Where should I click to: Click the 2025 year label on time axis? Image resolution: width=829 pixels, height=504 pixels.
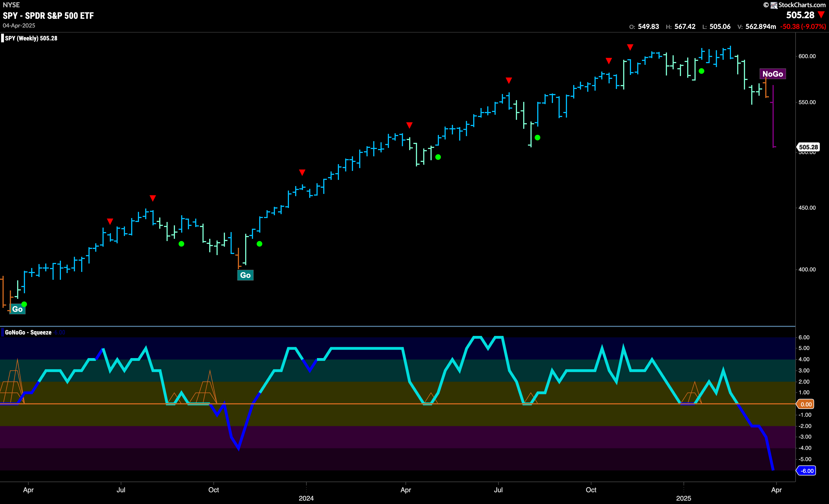tap(684, 498)
